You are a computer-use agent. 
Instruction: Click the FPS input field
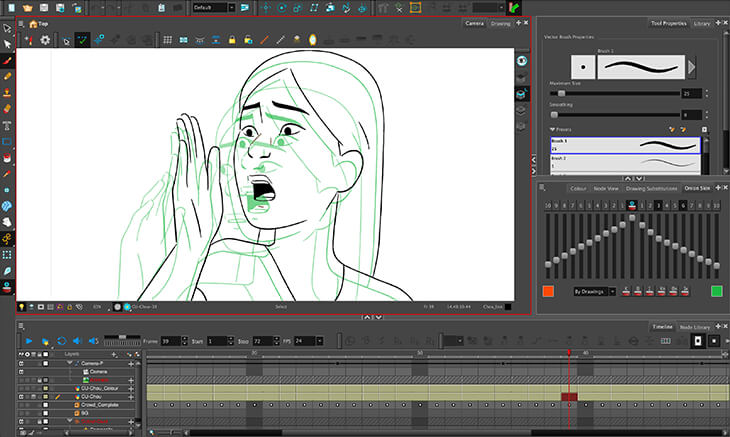coord(301,341)
